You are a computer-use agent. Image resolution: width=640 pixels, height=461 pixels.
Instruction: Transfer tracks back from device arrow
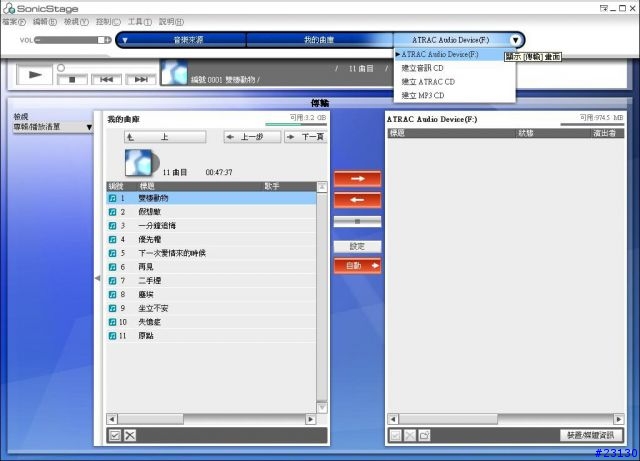click(358, 200)
